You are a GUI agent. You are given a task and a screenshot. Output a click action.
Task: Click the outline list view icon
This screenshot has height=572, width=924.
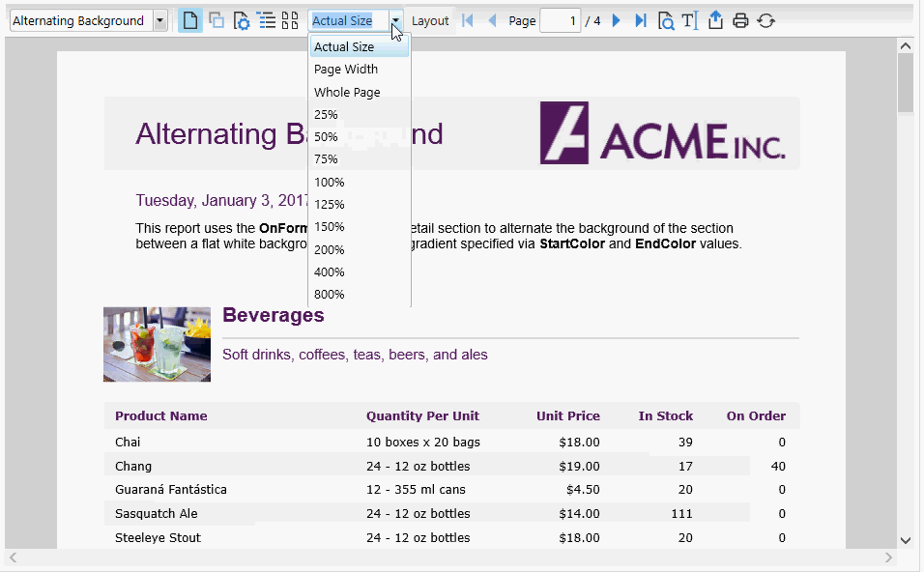coord(267,20)
